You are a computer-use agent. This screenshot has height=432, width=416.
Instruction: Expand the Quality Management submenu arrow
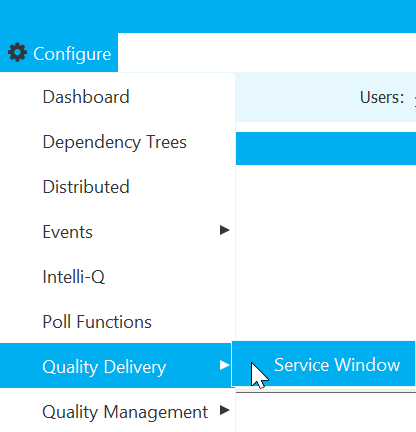click(225, 410)
